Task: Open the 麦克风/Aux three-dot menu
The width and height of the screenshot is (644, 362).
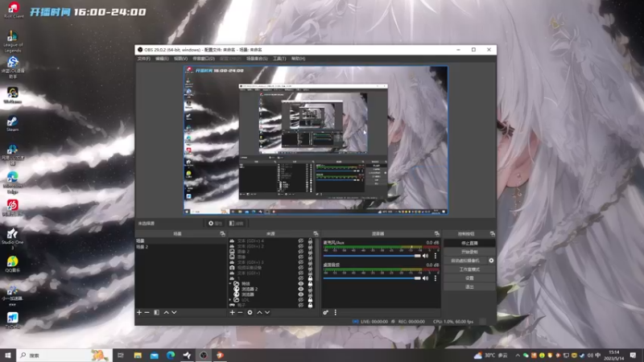Action: (436, 256)
